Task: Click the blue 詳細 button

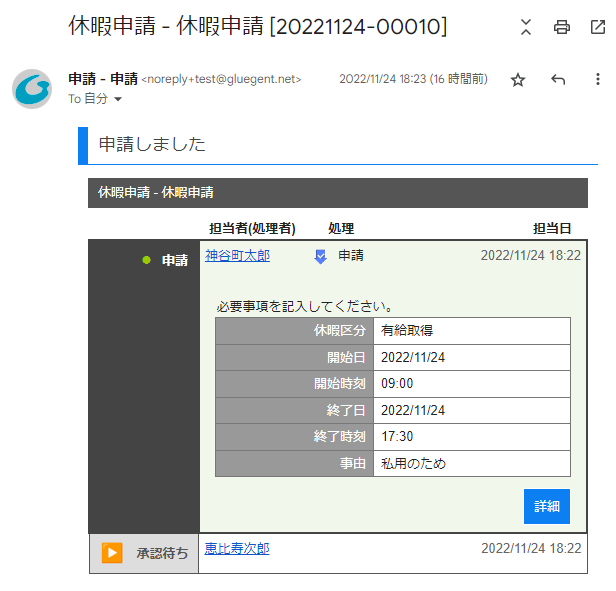Action: coord(546,506)
